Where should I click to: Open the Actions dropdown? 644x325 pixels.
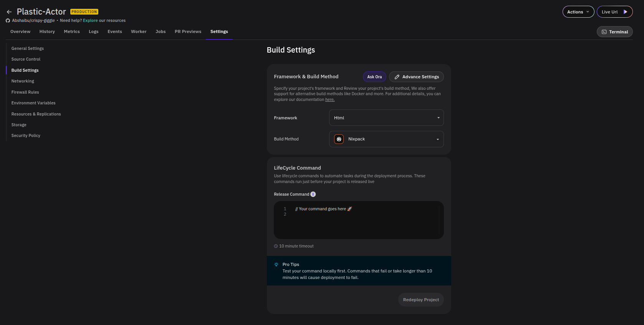(578, 12)
